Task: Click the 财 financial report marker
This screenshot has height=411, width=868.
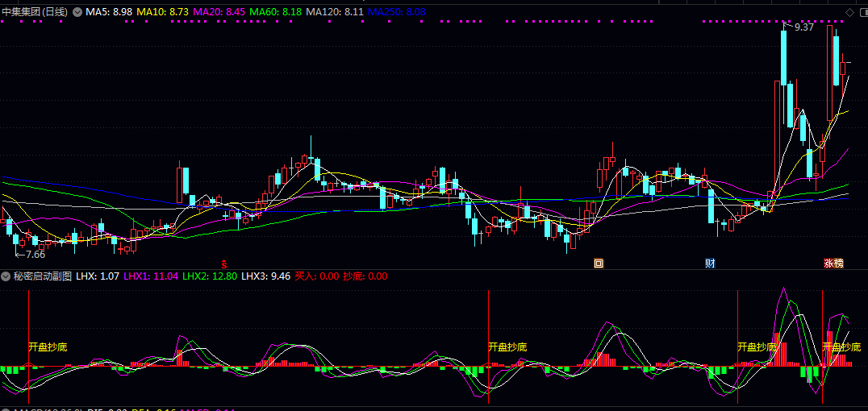Action: tap(710, 263)
